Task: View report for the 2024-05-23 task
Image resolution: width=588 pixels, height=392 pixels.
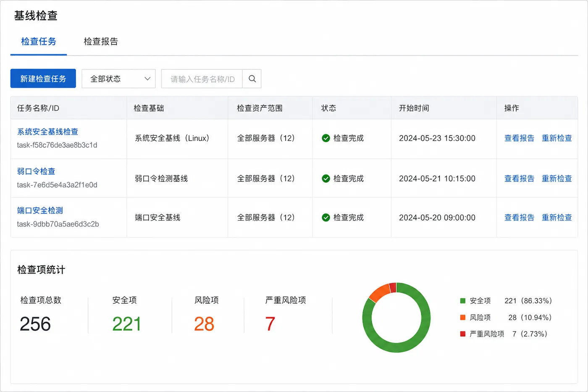Action: pos(519,138)
